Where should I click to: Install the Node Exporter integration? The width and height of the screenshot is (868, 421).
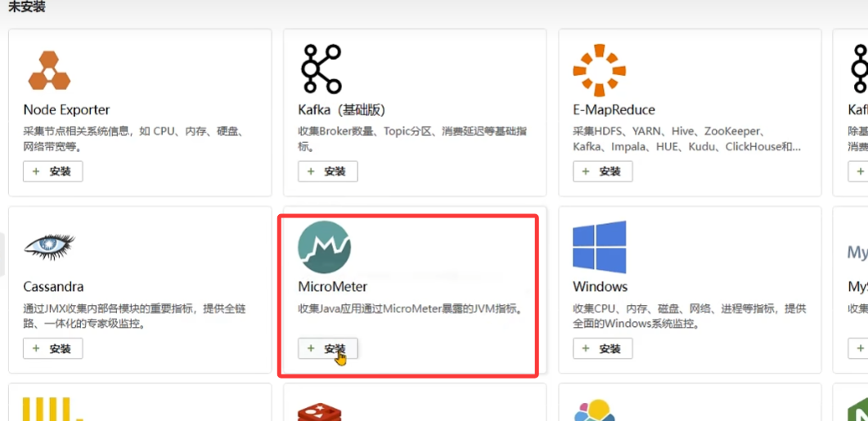click(x=53, y=172)
